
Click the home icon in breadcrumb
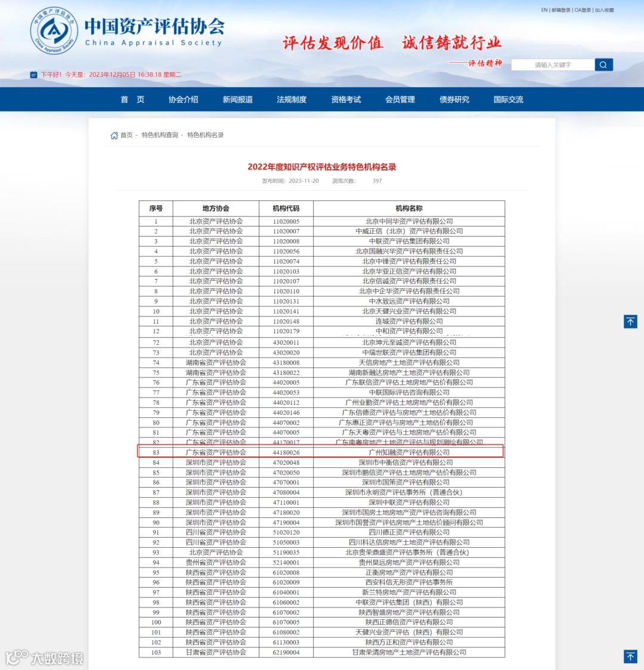pyautogui.click(x=114, y=135)
